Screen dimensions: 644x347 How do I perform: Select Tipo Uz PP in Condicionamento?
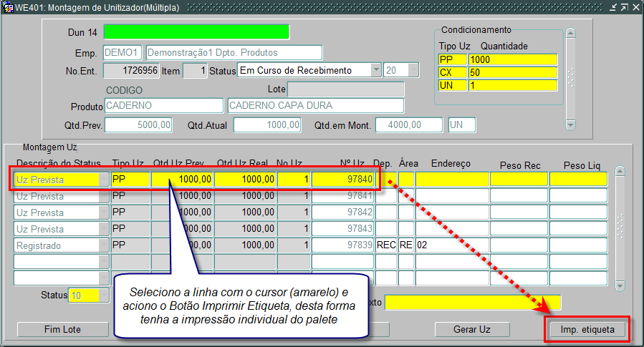coord(453,59)
